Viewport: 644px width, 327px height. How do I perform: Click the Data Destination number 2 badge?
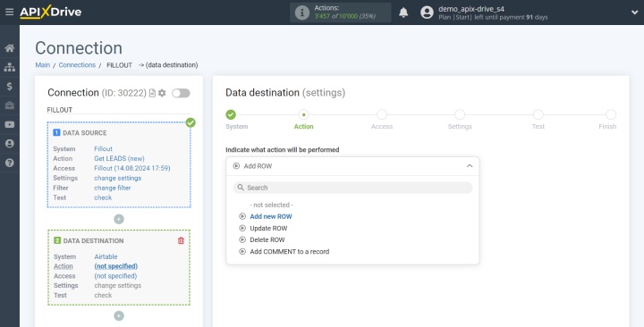coord(57,240)
